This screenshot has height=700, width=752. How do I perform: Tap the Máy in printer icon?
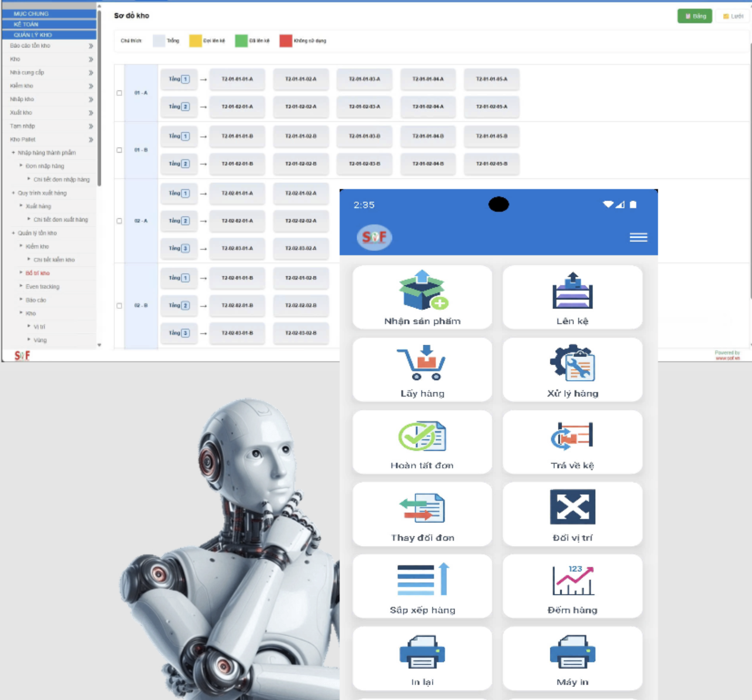pyautogui.click(x=572, y=652)
